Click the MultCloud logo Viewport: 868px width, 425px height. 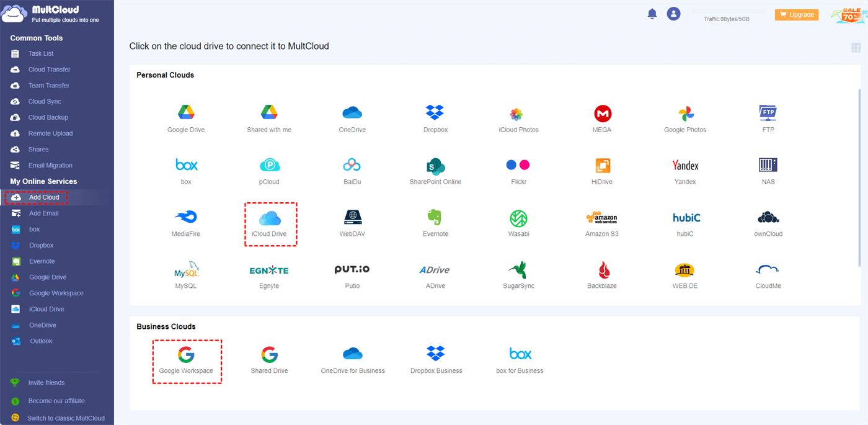coord(51,14)
